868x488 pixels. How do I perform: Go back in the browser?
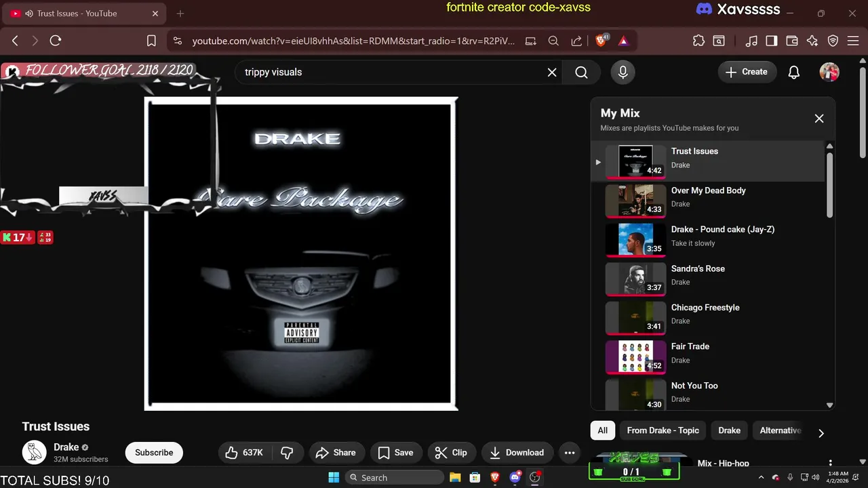[15, 41]
